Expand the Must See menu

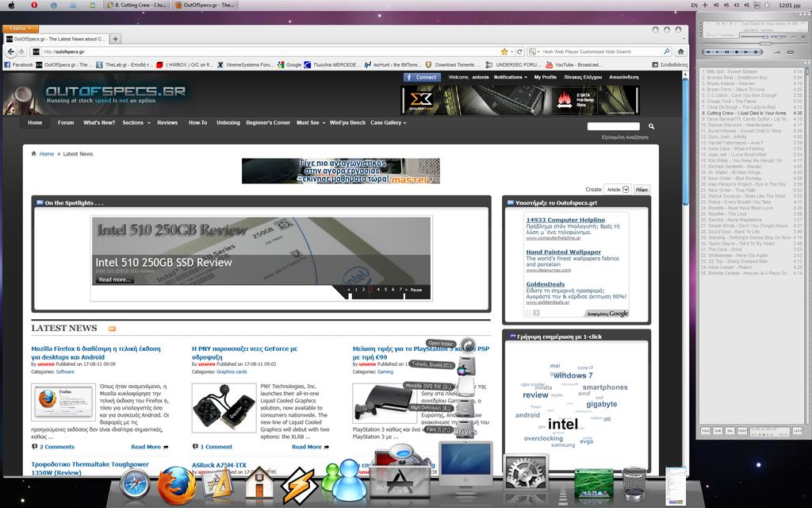click(311, 123)
